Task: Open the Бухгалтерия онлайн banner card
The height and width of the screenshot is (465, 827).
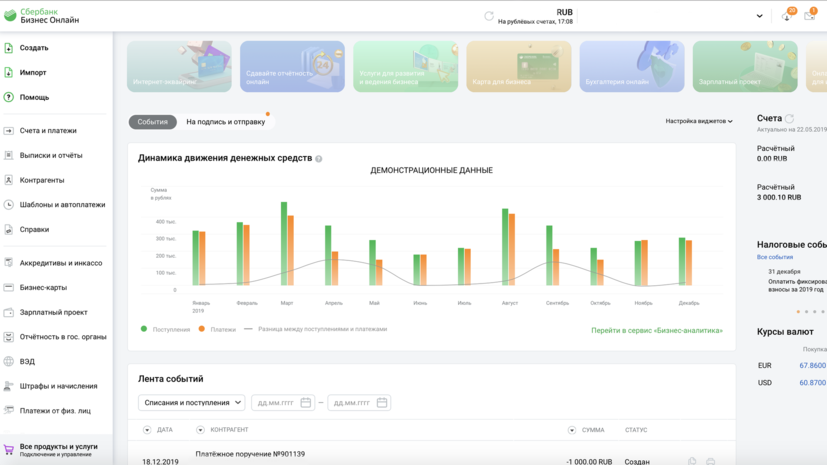Action: 632,67
